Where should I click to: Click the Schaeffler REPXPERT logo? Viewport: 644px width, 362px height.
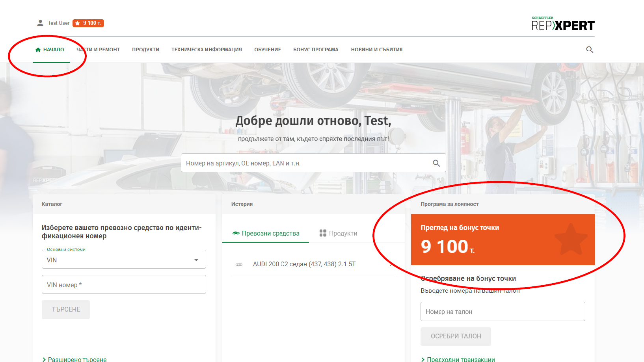coord(563,24)
